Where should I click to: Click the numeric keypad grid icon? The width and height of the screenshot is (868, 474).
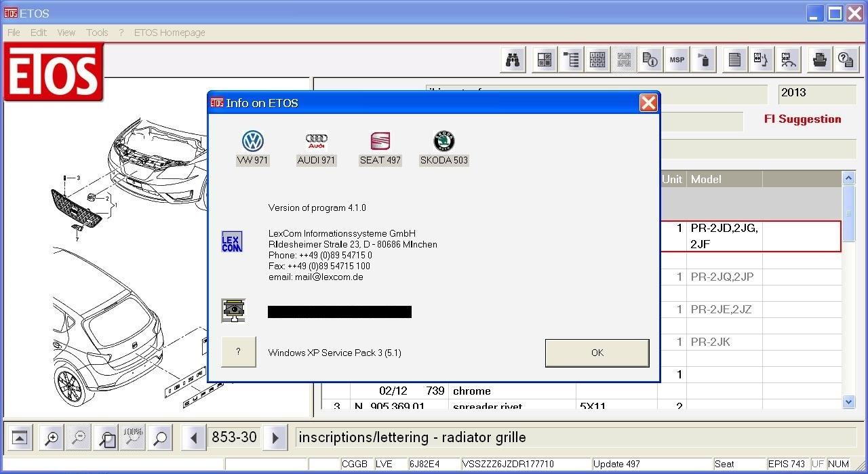point(597,60)
